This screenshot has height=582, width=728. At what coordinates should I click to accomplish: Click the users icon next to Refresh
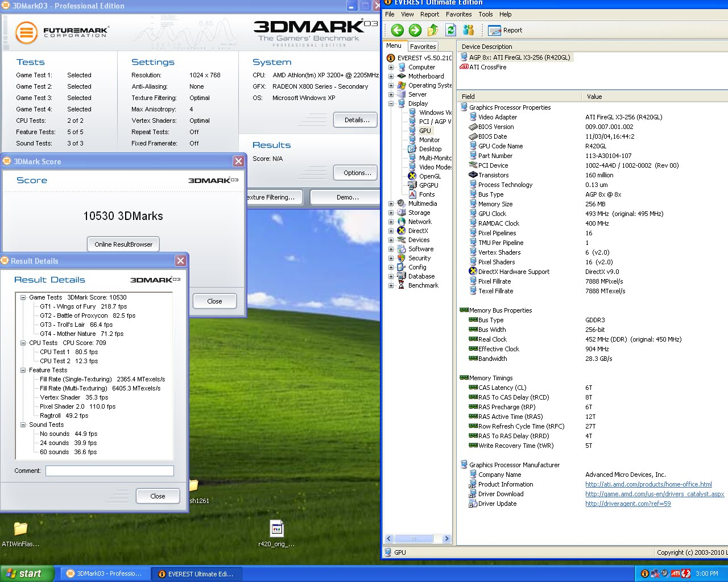point(469,30)
